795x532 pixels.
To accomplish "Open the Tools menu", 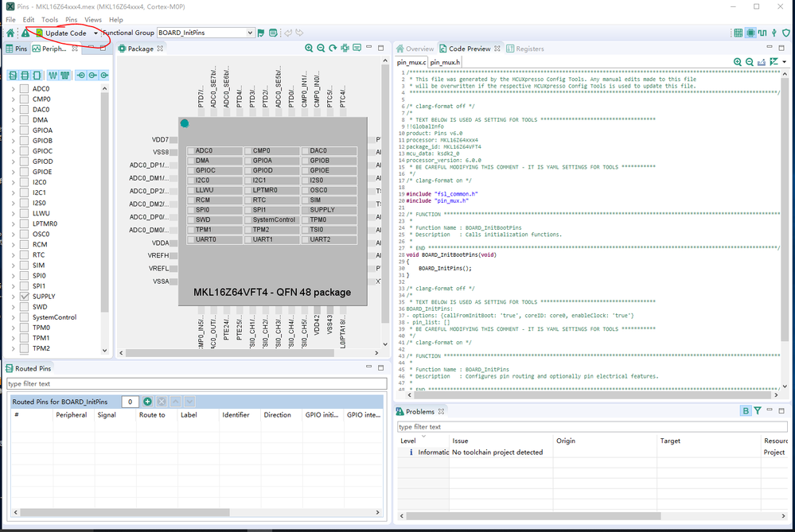I will pyautogui.click(x=49, y=19).
